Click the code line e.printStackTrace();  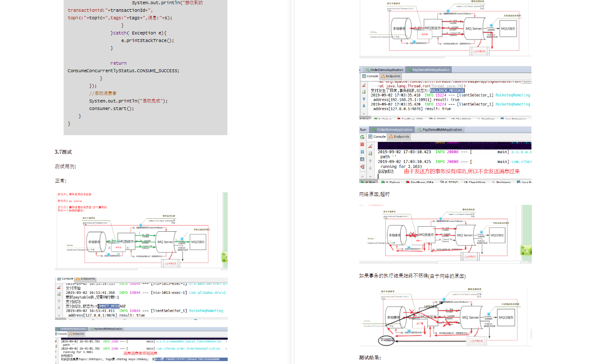[x=147, y=40]
